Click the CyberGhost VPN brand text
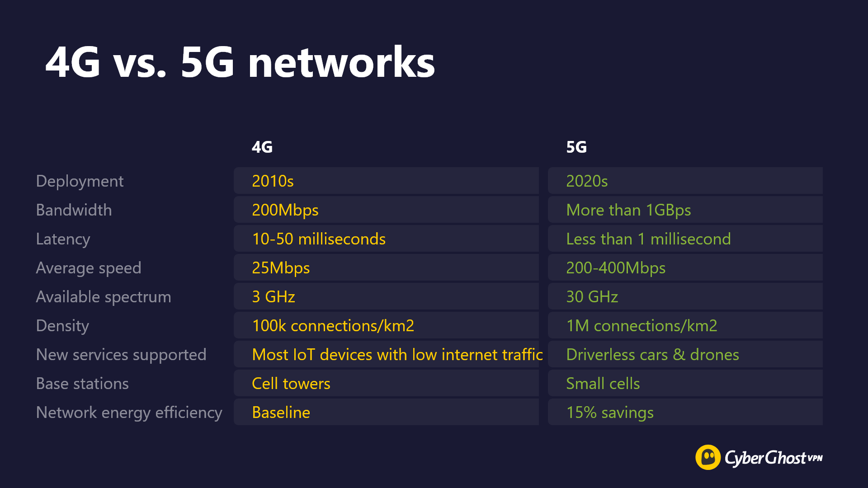This screenshot has height=488, width=868. coord(773,458)
